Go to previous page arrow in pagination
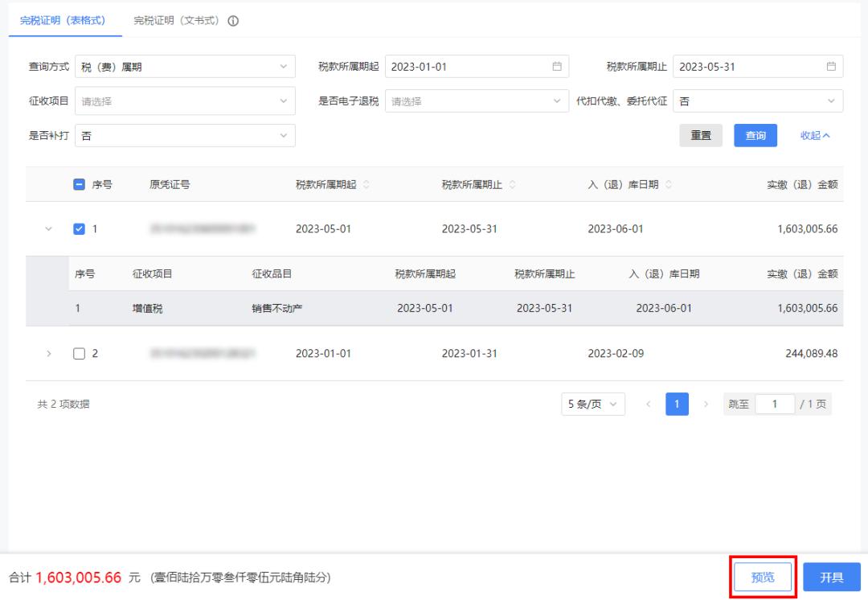Image resolution: width=868 pixels, height=600 pixels. pyautogui.click(x=649, y=404)
